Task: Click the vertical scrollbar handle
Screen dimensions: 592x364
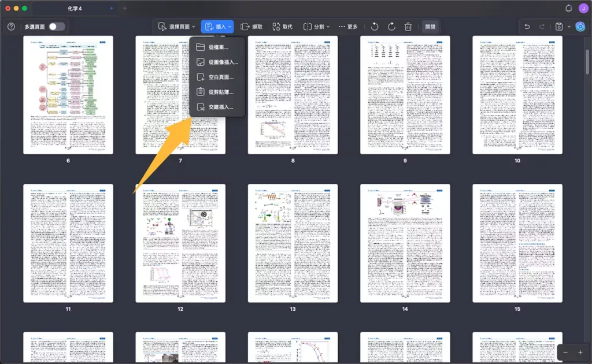Action: (587, 61)
